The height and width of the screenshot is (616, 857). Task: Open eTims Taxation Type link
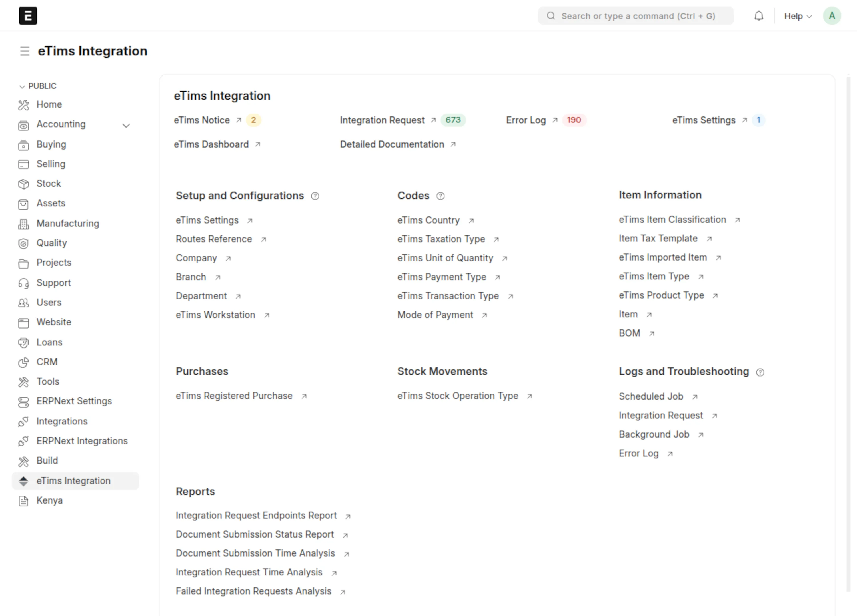click(441, 239)
